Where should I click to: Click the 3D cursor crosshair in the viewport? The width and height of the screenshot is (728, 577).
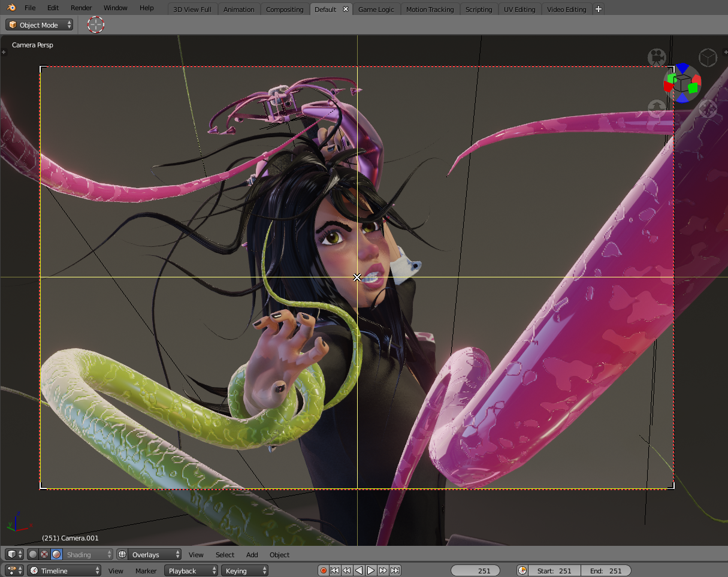pos(357,277)
